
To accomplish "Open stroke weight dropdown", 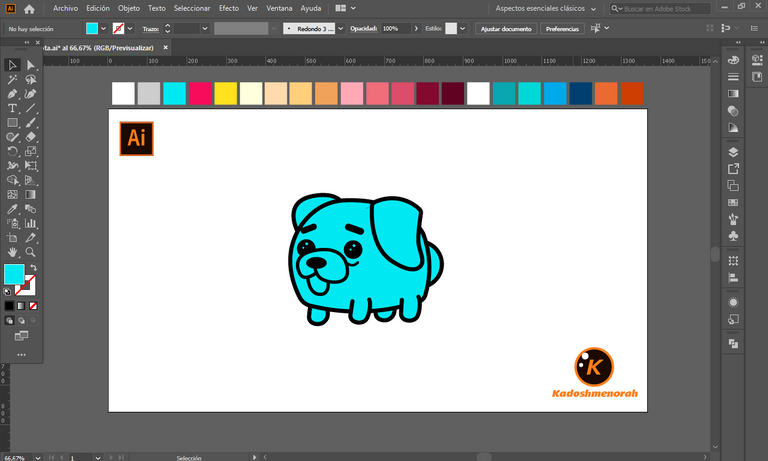I will (x=205, y=28).
